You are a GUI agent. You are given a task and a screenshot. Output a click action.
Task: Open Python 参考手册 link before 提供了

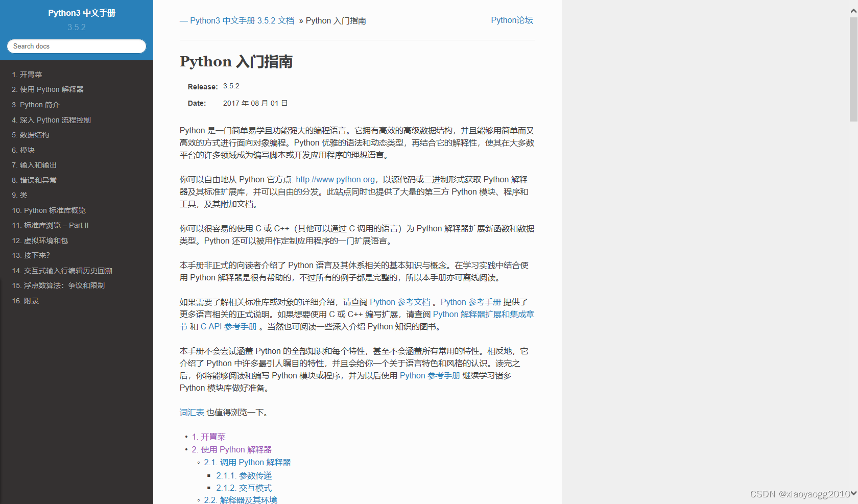point(471,302)
